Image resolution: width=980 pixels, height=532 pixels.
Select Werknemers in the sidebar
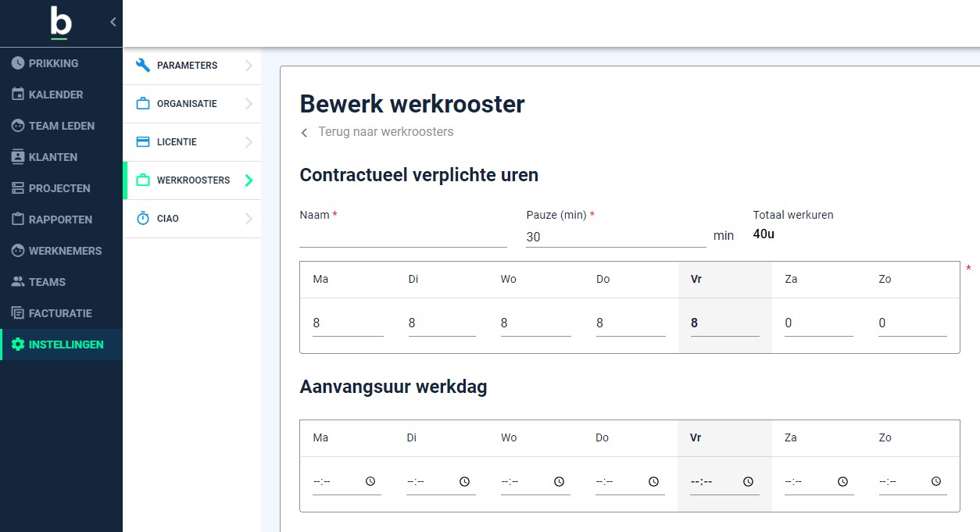pyautogui.click(x=65, y=251)
